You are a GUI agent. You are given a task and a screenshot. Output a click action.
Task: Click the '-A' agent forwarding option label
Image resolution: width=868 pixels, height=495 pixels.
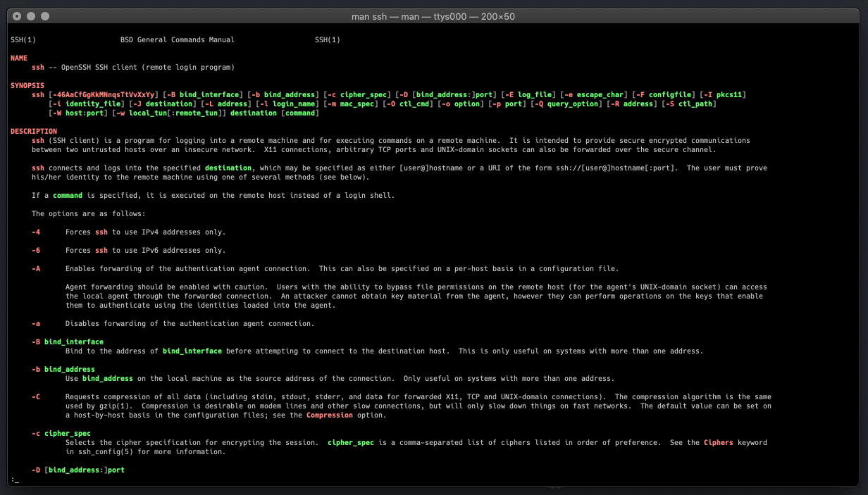[36, 268]
